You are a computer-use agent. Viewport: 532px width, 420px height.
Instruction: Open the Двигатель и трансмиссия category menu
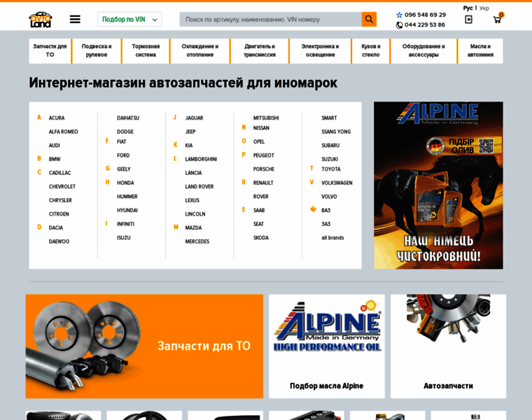coord(259,50)
